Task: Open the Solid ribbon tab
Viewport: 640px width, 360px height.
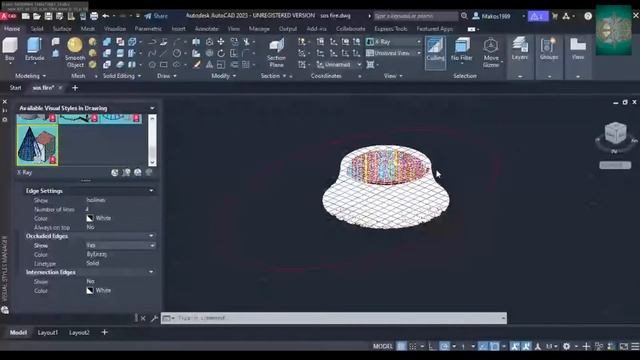Action: point(37,29)
